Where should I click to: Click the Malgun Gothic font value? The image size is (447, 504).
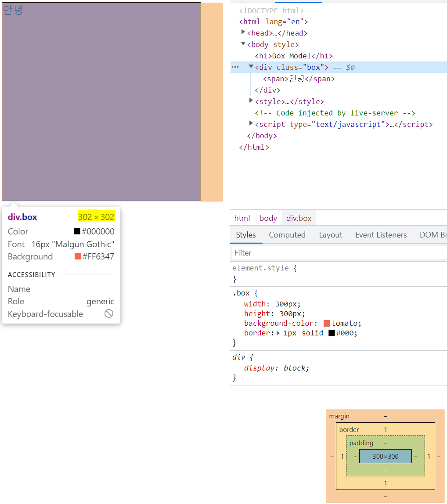click(73, 244)
